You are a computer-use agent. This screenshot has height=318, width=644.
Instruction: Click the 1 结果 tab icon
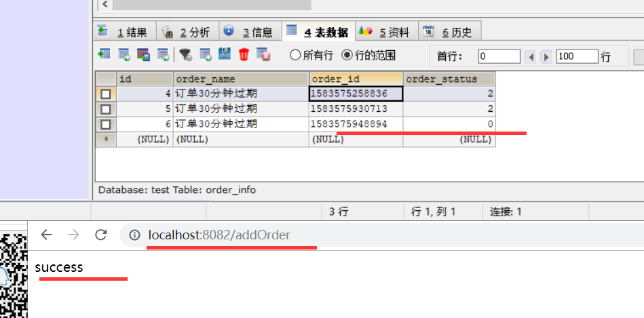point(102,31)
